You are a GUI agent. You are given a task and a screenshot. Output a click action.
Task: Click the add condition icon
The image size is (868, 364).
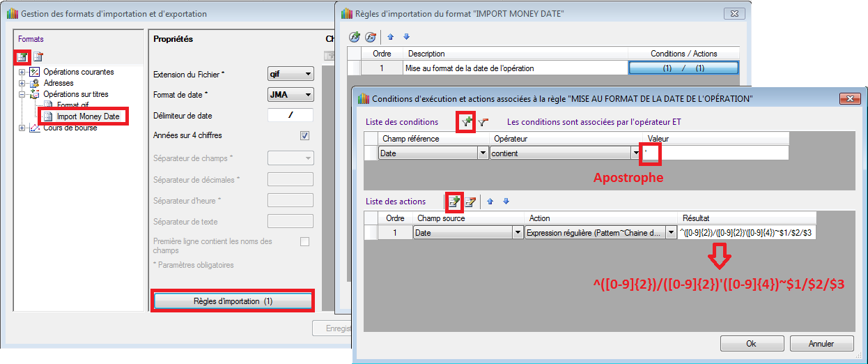coord(466,122)
